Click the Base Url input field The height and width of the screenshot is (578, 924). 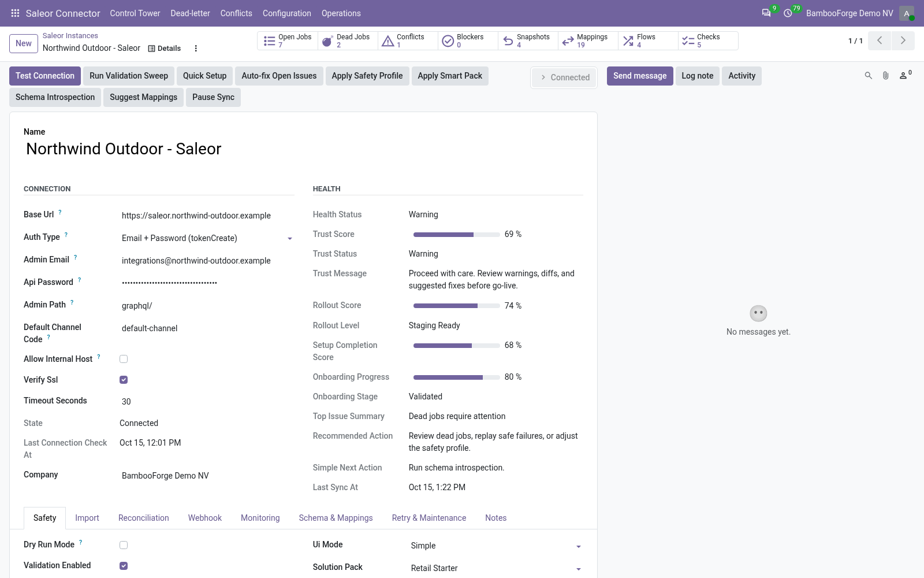click(207, 216)
